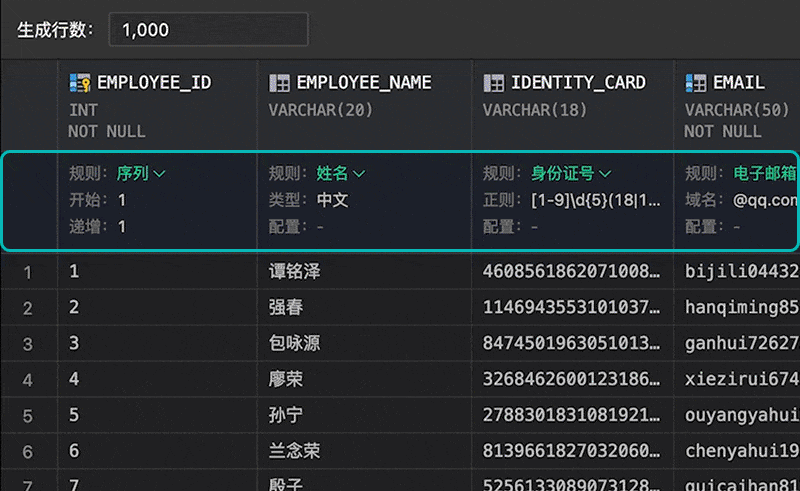800x491 pixels.
Task: Click EMPLOYEE_ID cell with value 3
Action: [158, 343]
